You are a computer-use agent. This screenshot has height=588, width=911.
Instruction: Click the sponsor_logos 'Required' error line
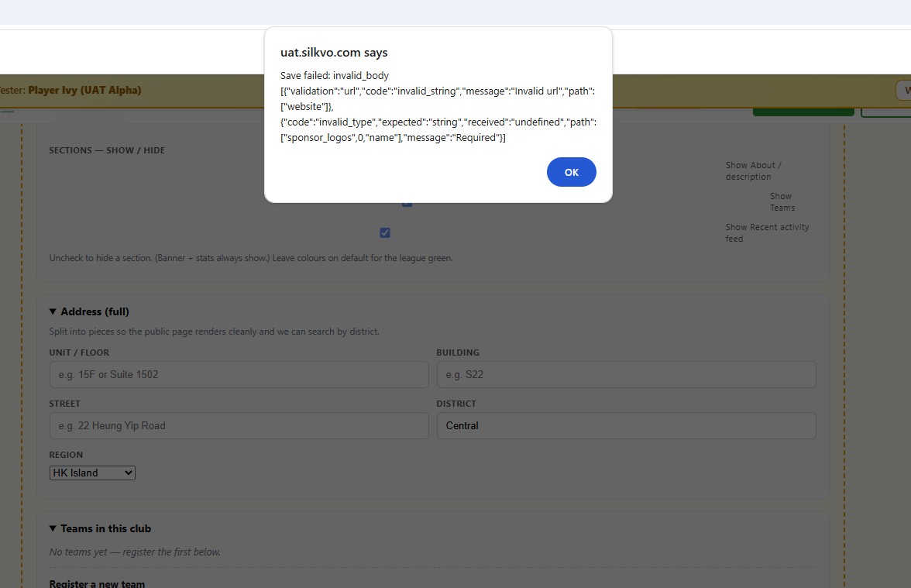393,138
